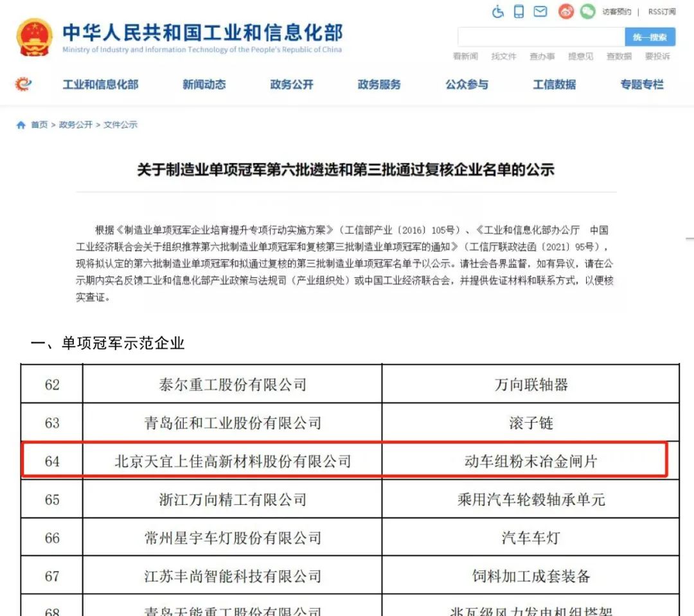The image size is (694, 616).
Task: Click the national emblem logo
Action: (x=34, y=37)
